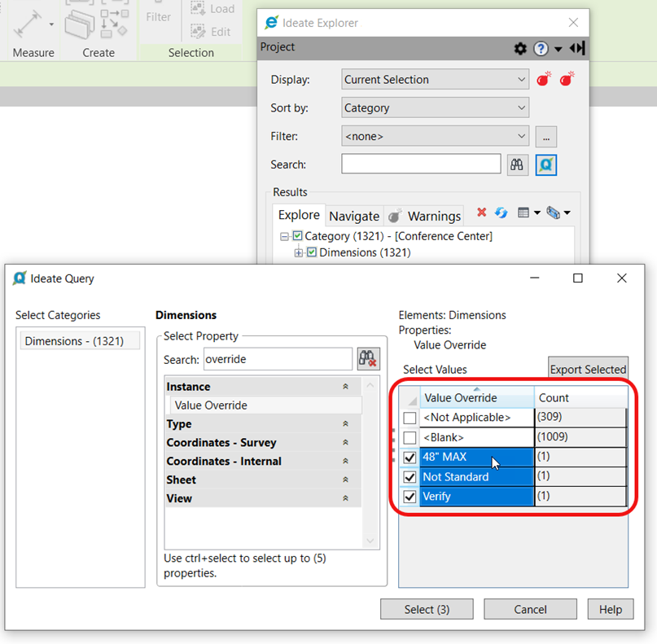Screen dimensions: 657x644
Task: Open the Display dropdown showing Current Selection
Action: 435,79
